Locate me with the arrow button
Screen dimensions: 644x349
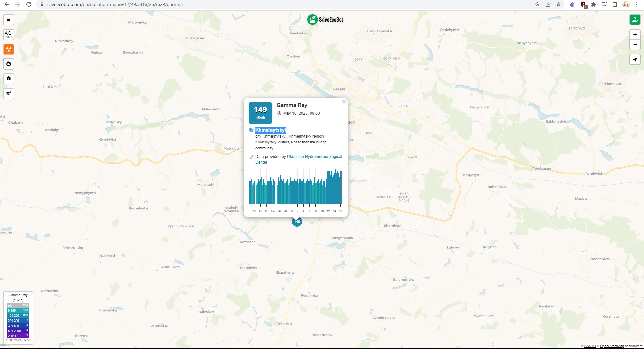coord(635,59)
